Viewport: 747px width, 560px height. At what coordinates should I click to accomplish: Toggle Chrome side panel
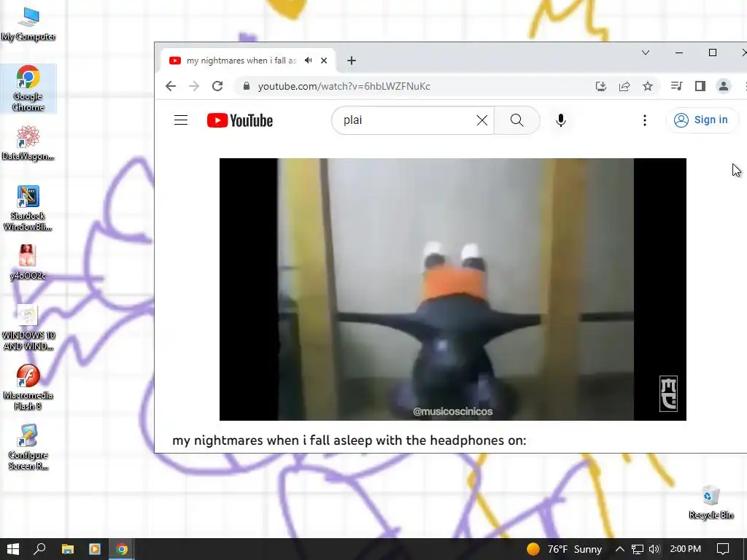coord(700,86)
